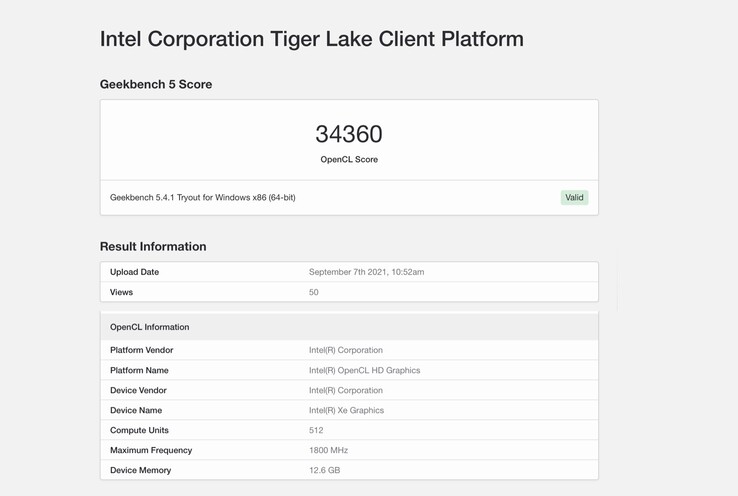Select the OpenCL Score label under the score
The width and height of the screenshot is (738, 496).
[349, 160]
